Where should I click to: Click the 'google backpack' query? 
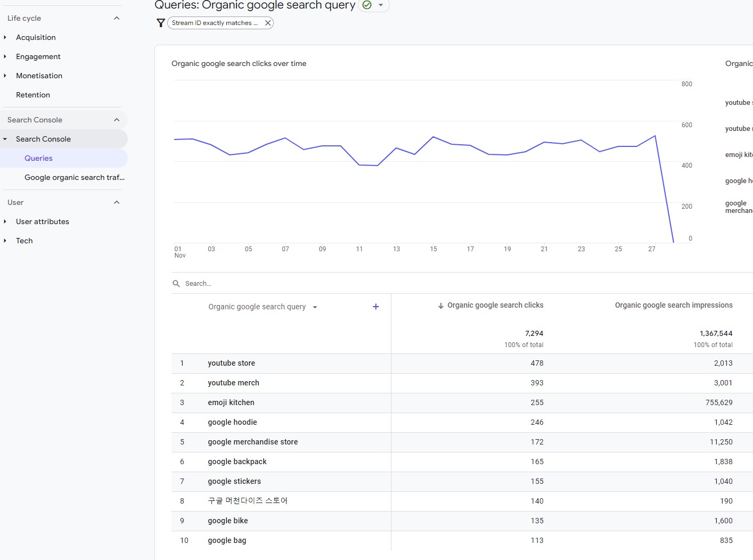click(x=237, y=462)
